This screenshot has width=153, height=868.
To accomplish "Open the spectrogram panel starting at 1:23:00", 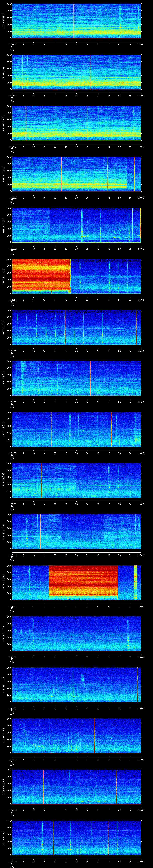I will coord(76,378).
